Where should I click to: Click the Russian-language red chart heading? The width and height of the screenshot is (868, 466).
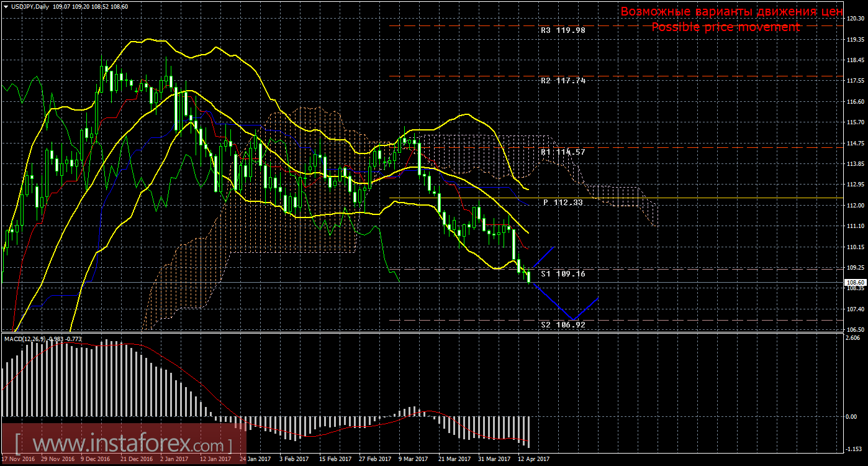point(731,12)
